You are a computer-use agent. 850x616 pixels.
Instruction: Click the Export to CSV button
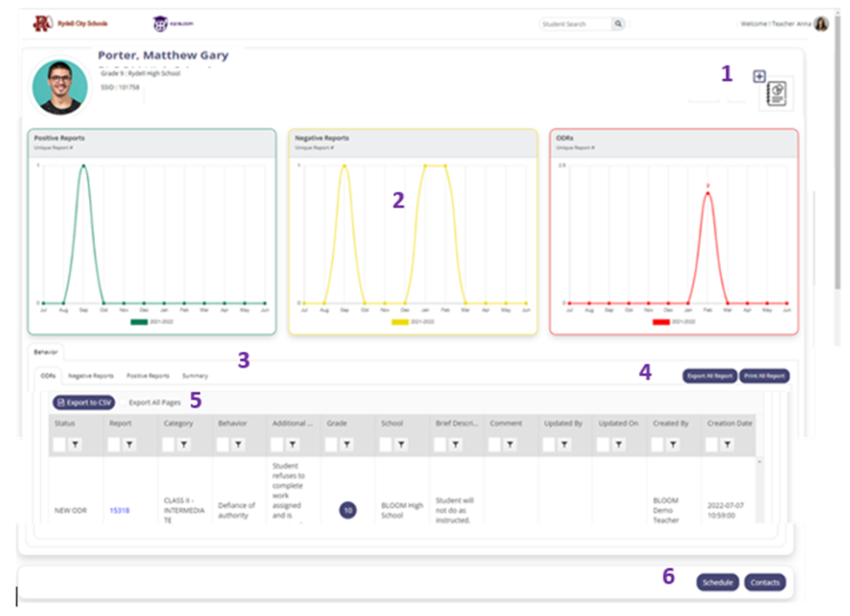tap(84, 403)
